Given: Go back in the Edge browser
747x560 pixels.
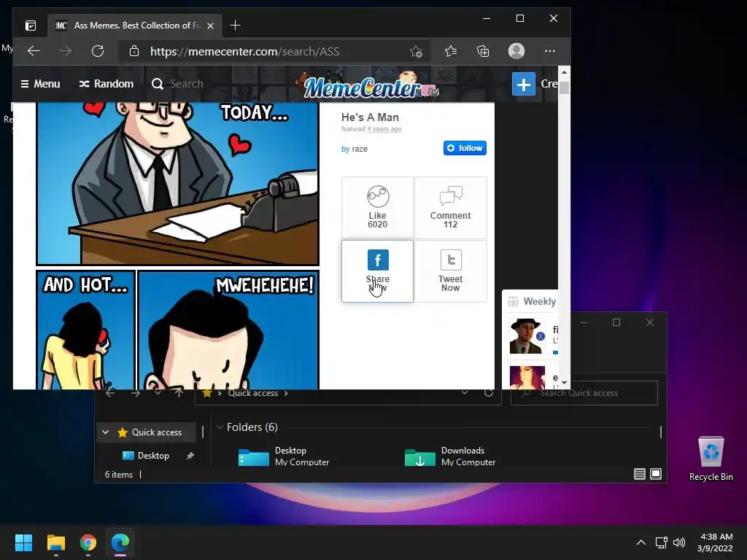Looking at the screenshot, I should point(34,51).
